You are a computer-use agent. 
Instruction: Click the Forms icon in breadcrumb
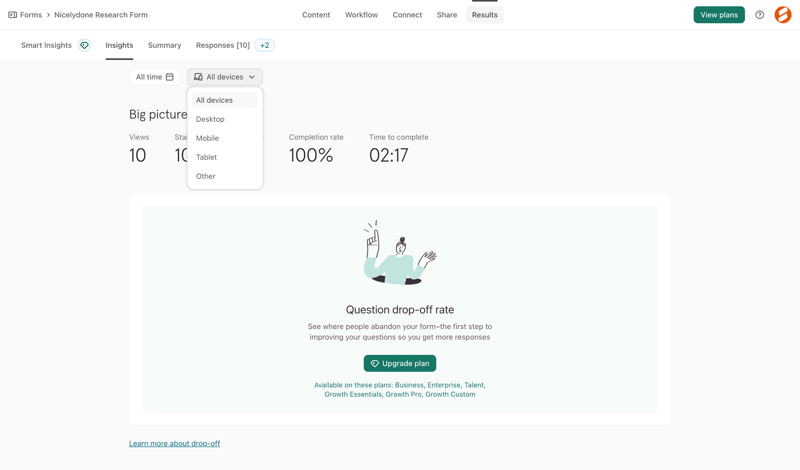coord(12,15)
